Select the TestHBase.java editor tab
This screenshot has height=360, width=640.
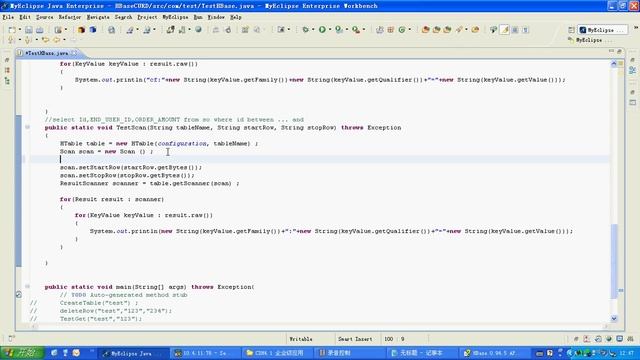(x=46, y=53)
